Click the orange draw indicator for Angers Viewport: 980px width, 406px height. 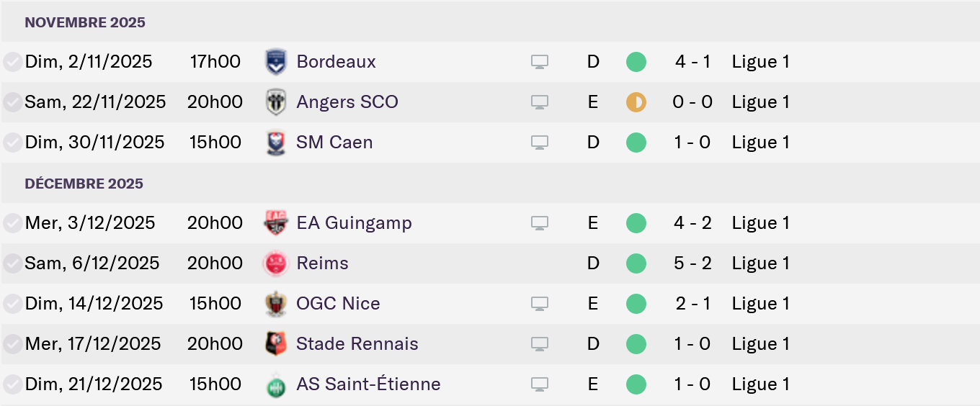[x=636, y=102]
